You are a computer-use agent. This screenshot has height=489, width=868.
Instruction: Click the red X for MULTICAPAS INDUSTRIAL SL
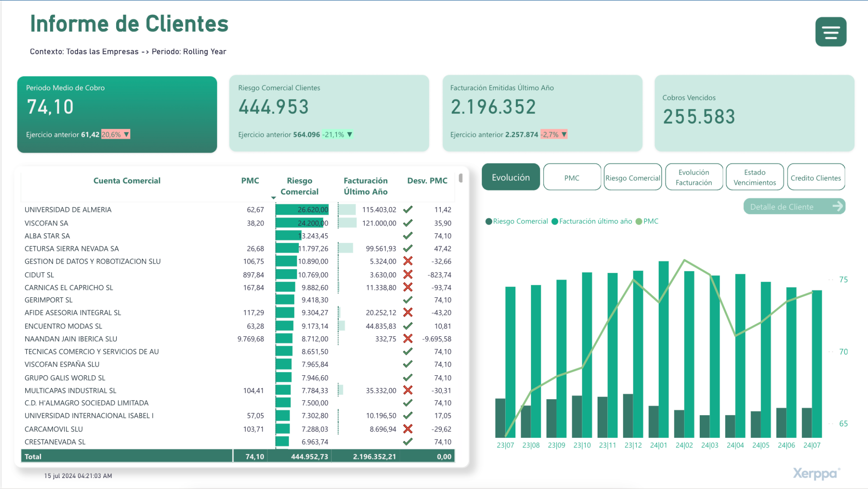point(408,390)
